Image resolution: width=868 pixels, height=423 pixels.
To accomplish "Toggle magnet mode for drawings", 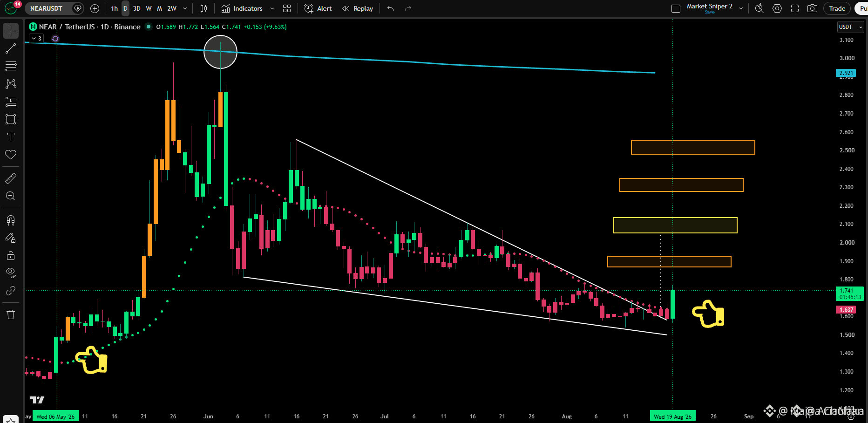I will tap(11, 220).
